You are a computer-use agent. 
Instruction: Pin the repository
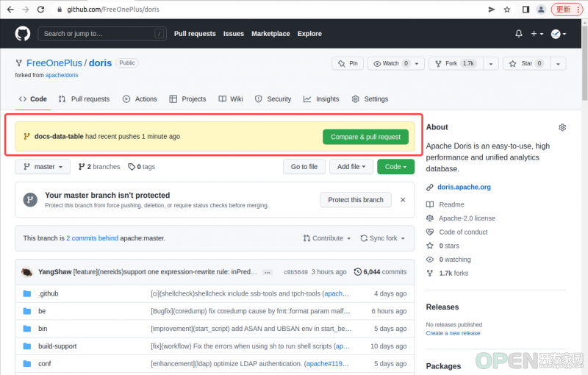348,63
